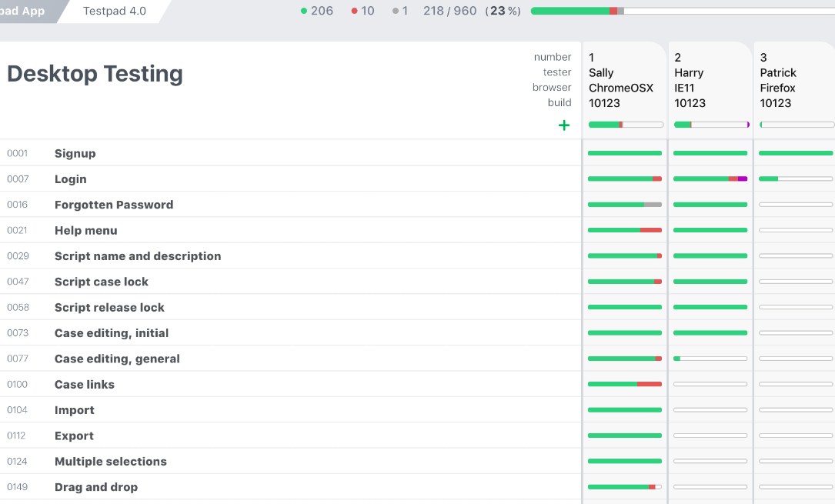Viewport: 835px width, 504px height.
Task: Open the Import script
Action: [74, 410]
